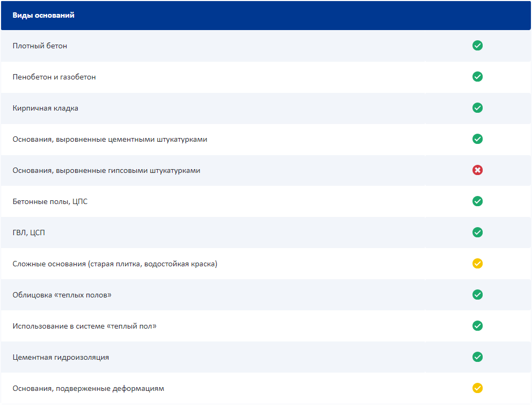The height and width of the screenshot is (407, 532).
Task: Click the Виды оснований table header
Action: pyautogui.click(x=43, y=16)
